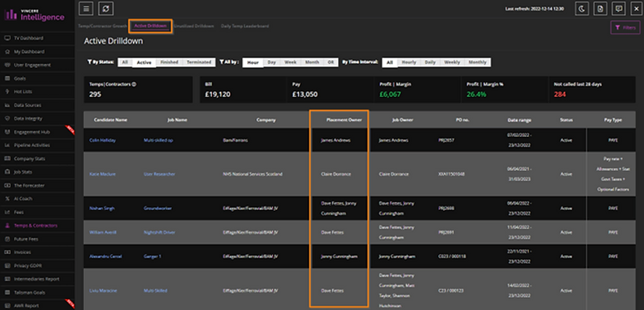Select Finished status filter
This screenshot has height=310, width=644.
pos(169,62)
